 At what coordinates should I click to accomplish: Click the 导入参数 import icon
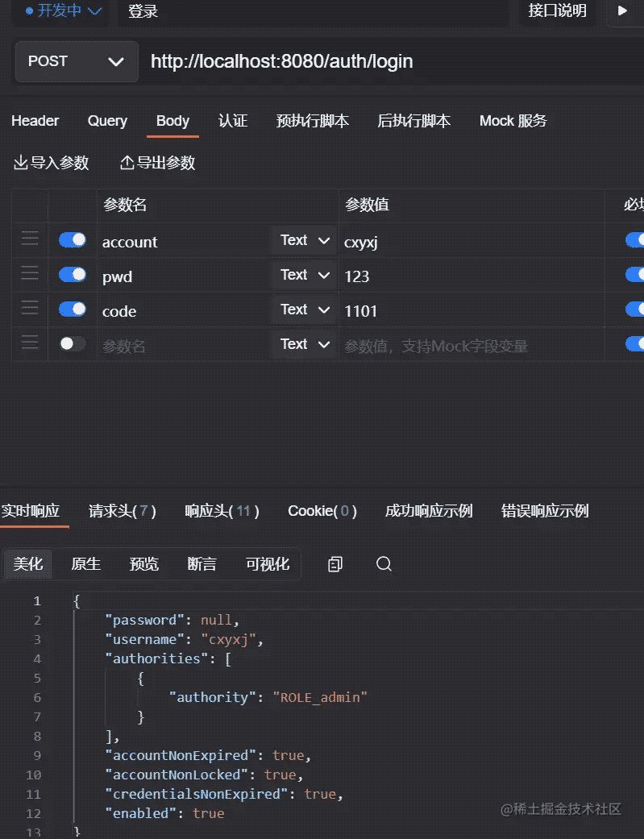point(21,163)
